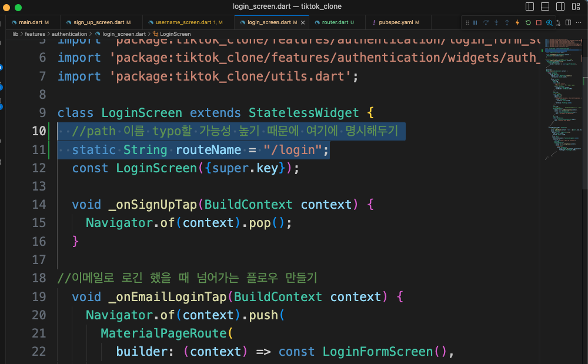
Task: Open Flutter widget inspector icon
Action: pos(549,22)
